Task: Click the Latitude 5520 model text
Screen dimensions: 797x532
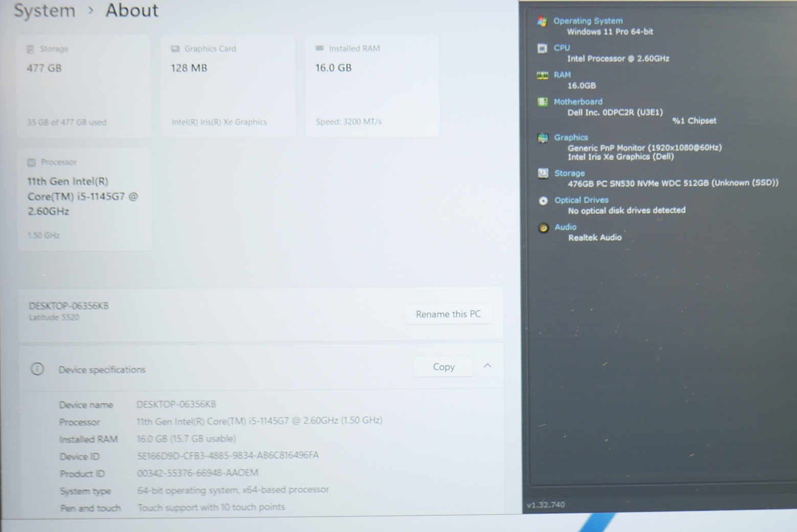Action: (x=54, y=317)
